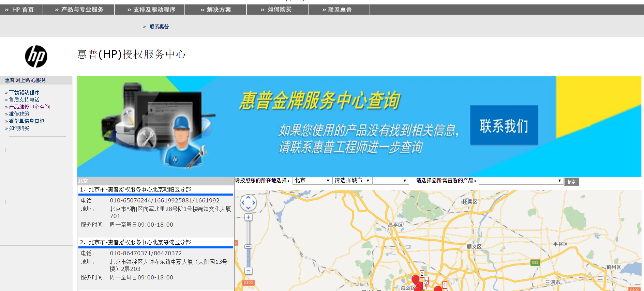Click map marker label 1
The width and height of the screenshot is (644, 291).
tap(445, 285)
